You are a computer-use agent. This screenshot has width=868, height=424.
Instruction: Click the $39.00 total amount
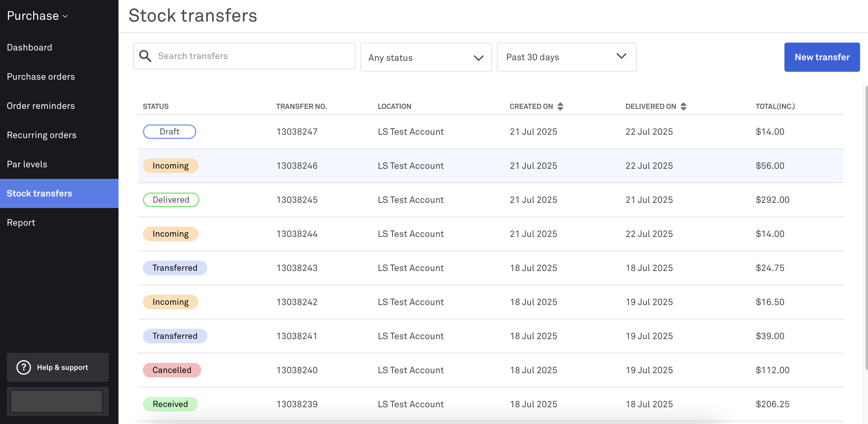[x=770, y=336]
